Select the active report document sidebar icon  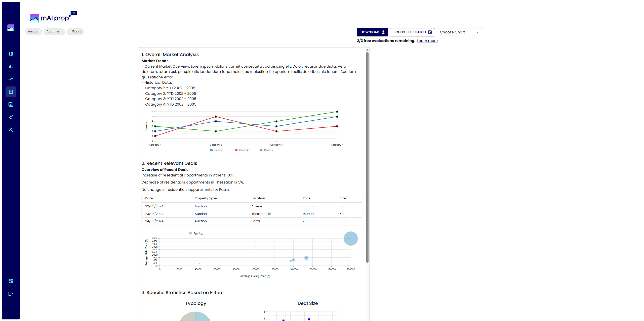pyautogui.click(x=11, y=92)
